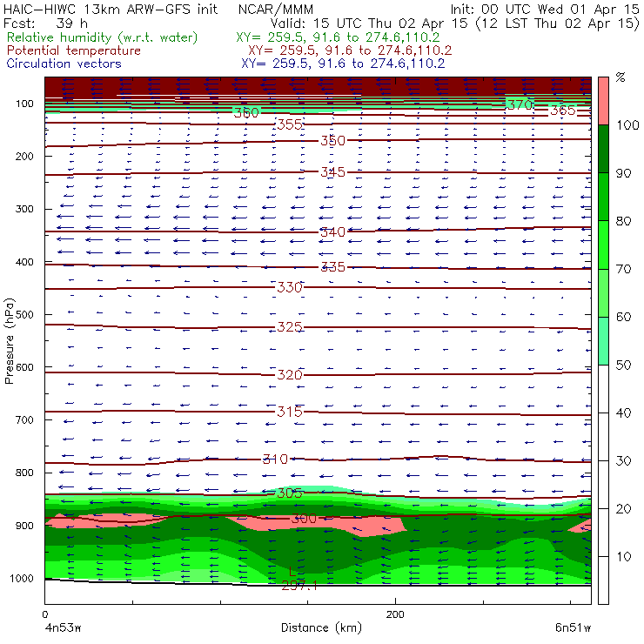
Task: Click the 350 contour label
Action: (332, 140)
